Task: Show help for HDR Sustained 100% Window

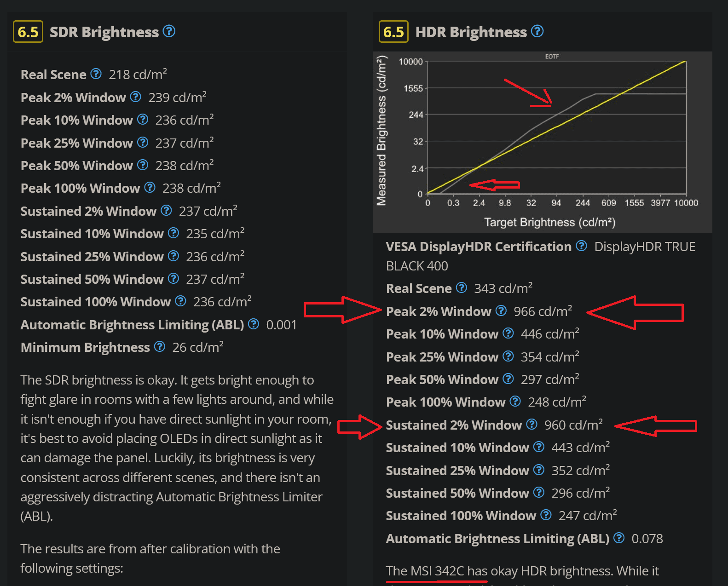Action: [x=546, y=515]
